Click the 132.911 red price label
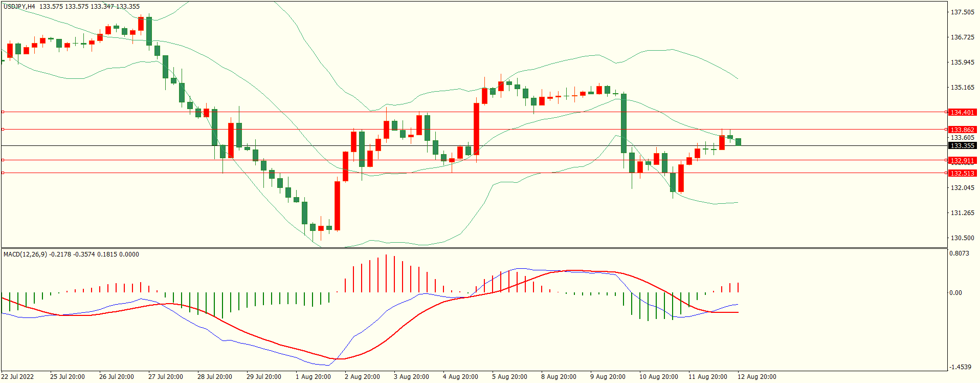 962,160
